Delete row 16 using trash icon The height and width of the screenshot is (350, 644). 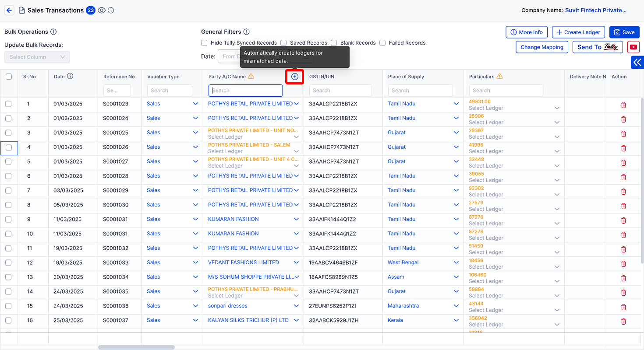pyautogui.click(x=624, y=322)
